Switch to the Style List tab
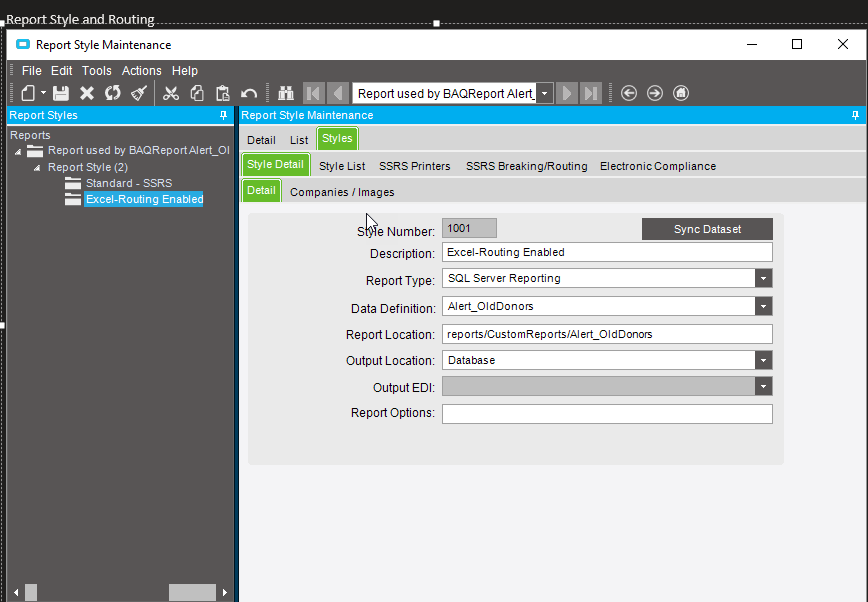The image size is (868, 602). click(x=342, y=166)
